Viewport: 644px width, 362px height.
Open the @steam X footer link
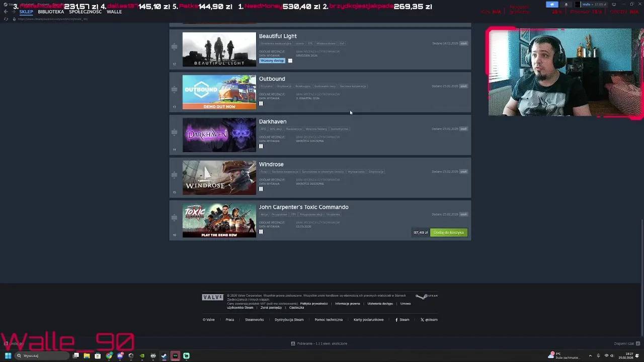click(x=429, y=320)
